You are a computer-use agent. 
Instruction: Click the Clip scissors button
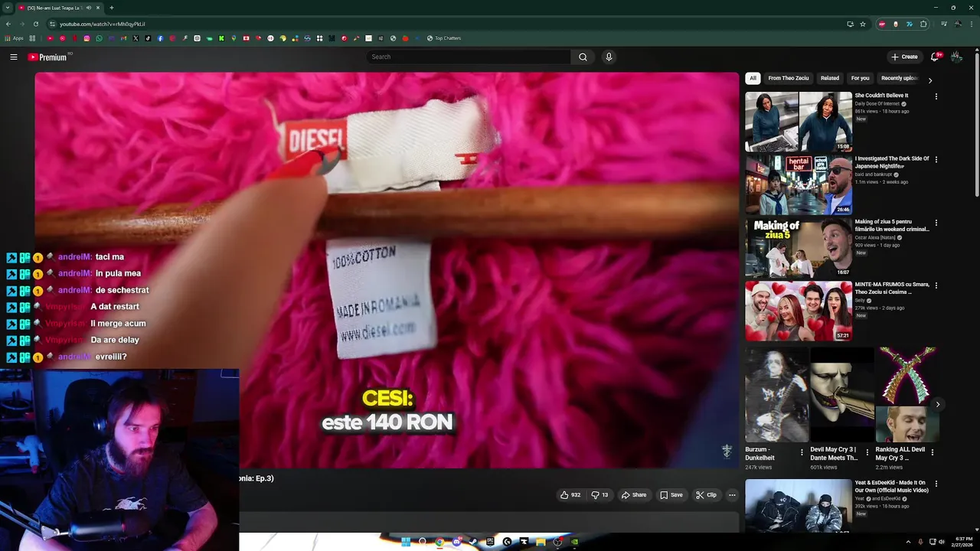click(706, 495)
